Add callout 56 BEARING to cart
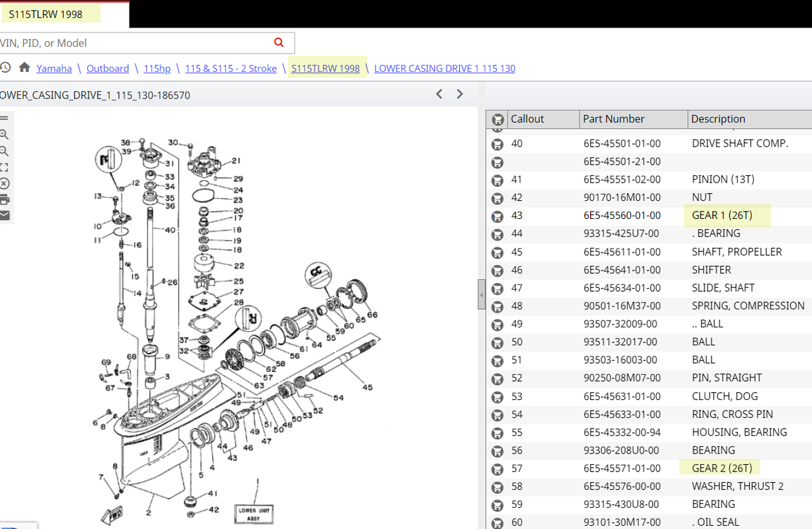The width and height of the screenshot is (812, 529). [497, 450]
